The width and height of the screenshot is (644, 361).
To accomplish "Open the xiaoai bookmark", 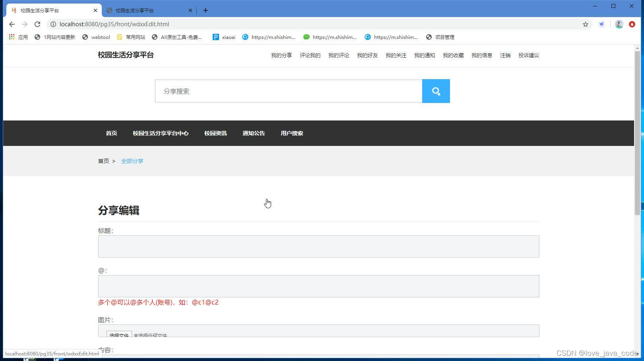I will point(224,37).
